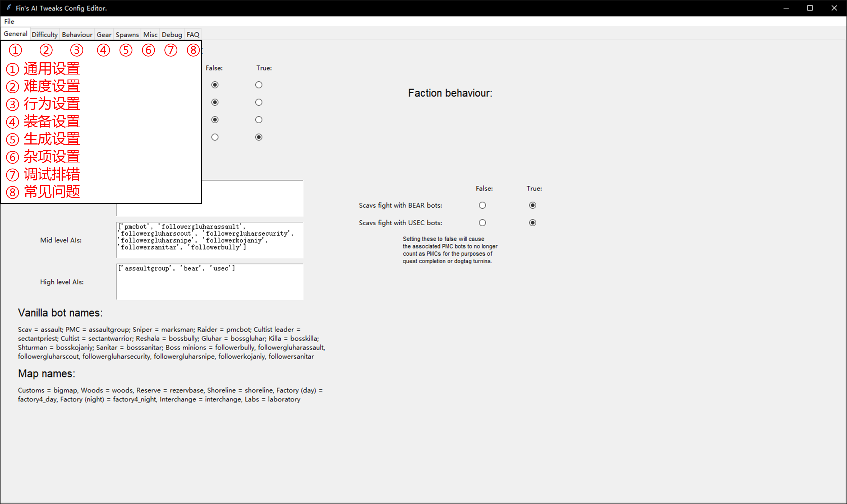This screenshot has width=847, height=504.
Task: Minimize the Config Editor window
Action: 786,8
